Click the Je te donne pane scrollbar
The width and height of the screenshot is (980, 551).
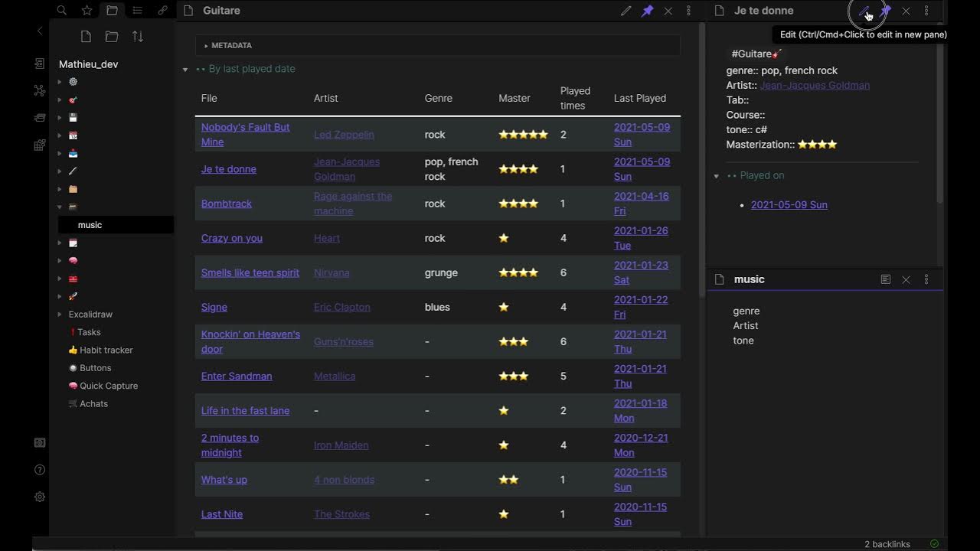coord(939,112)
